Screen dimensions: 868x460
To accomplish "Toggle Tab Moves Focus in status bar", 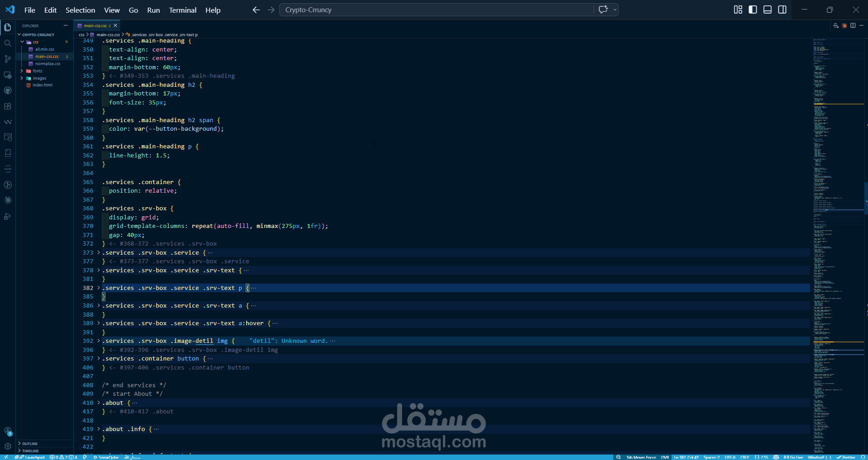I will (x=641, y=457).
